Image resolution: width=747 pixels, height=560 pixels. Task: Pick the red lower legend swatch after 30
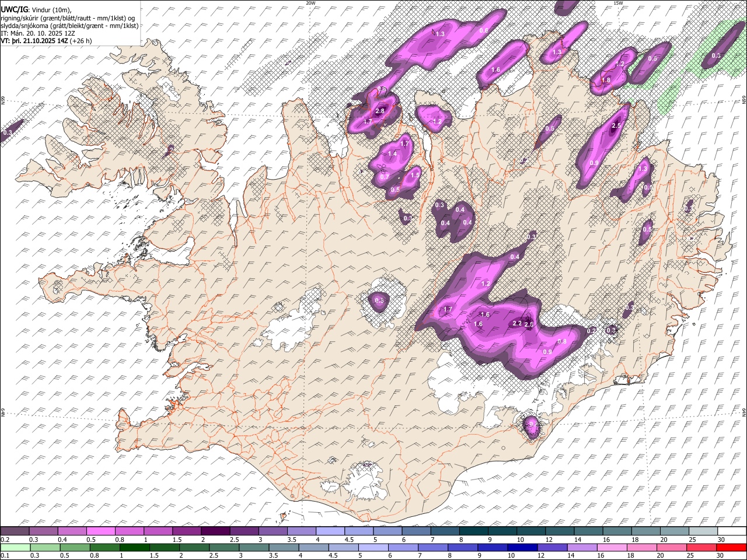pos(732,548)
